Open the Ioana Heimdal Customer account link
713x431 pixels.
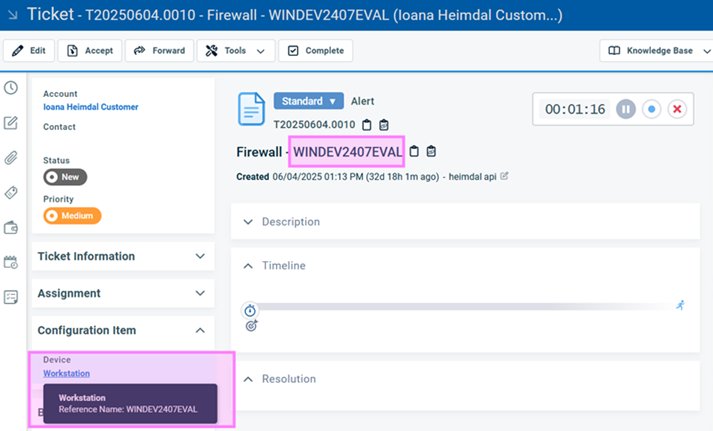pyautogui.click(x=90, y=107)
